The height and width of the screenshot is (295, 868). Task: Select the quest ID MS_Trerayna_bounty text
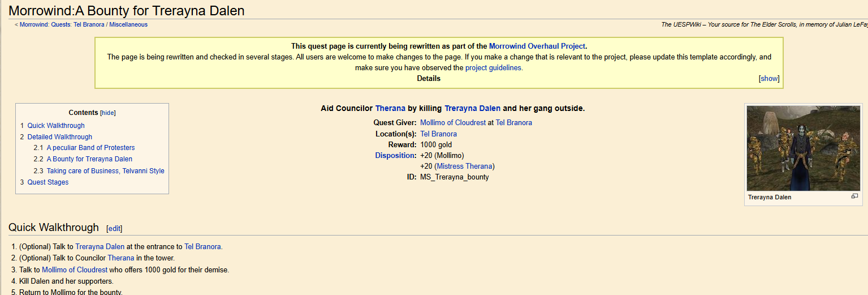(455, 177)
